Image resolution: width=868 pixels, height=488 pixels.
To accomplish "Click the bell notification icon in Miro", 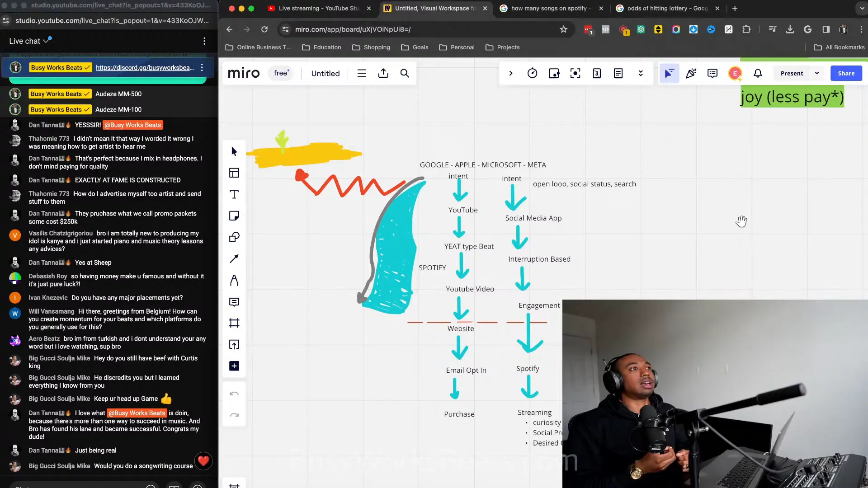I will [x=758, y=73].
